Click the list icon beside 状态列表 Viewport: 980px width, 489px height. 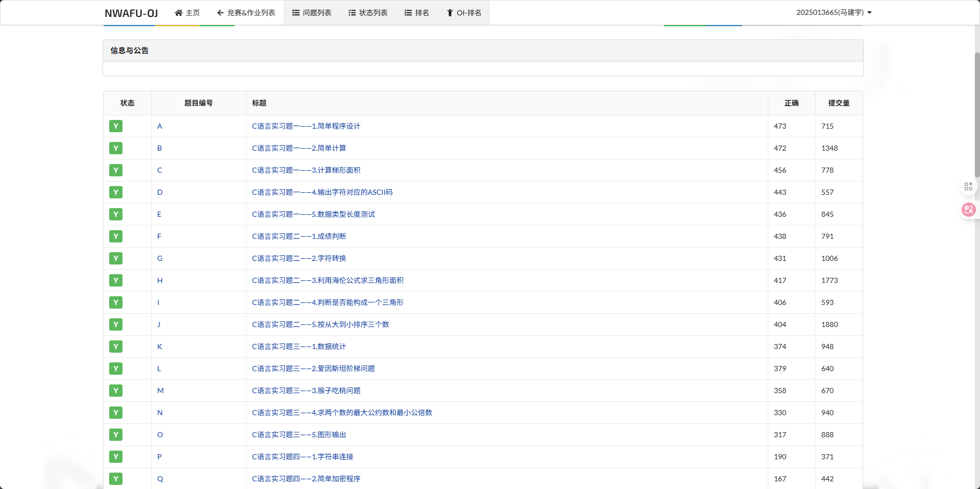point(352,13)
